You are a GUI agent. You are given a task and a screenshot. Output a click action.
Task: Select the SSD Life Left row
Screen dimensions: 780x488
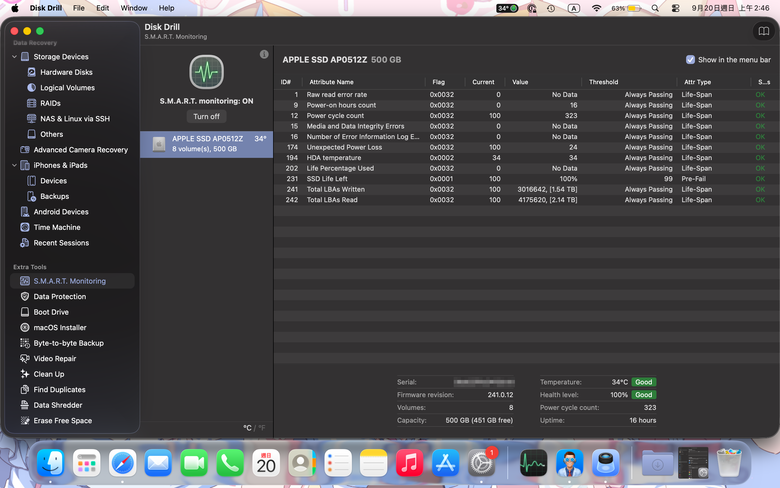(x=526, y=179)
